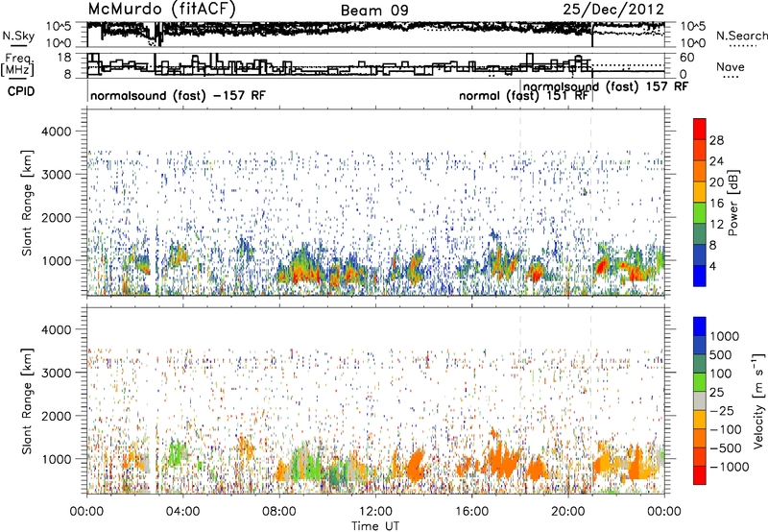This screenshot has width=768, height=532.
Task: Click the 20:00 time tick label
Action: tap(568, 512)
